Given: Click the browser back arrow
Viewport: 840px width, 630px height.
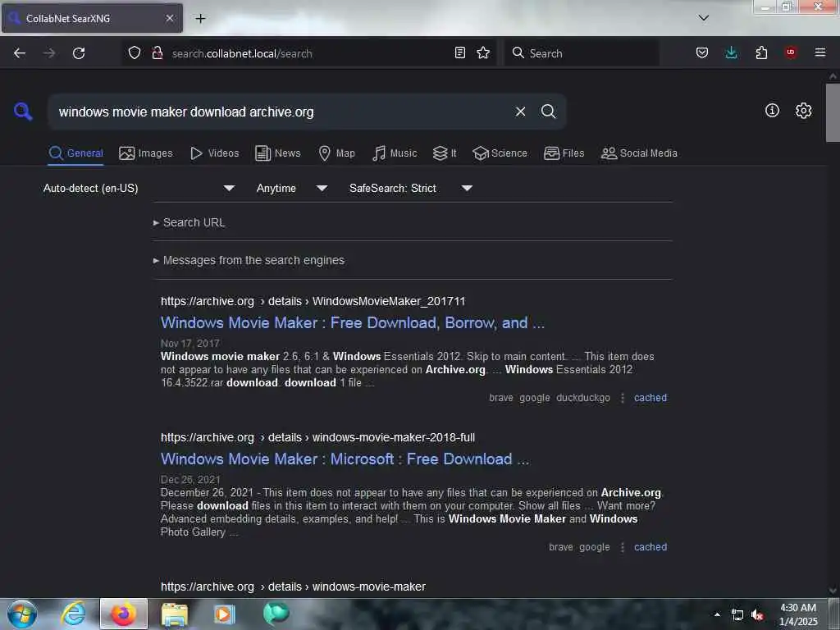Looking at the screenshot, I should (20, 53).
